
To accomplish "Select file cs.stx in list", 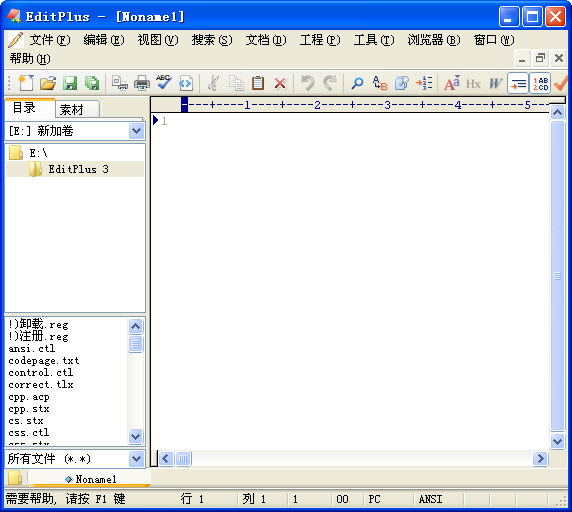I will click(x=26, y=420).
